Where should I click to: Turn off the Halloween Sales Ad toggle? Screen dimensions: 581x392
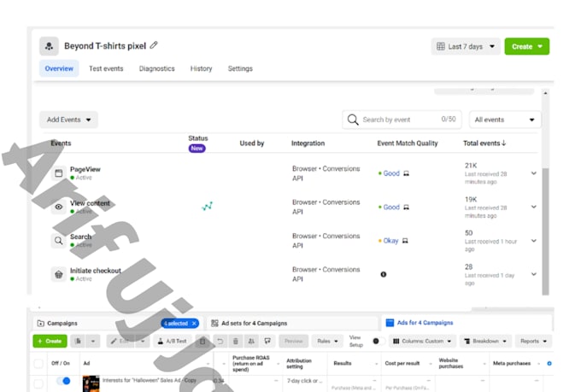(x=64, y=381)
